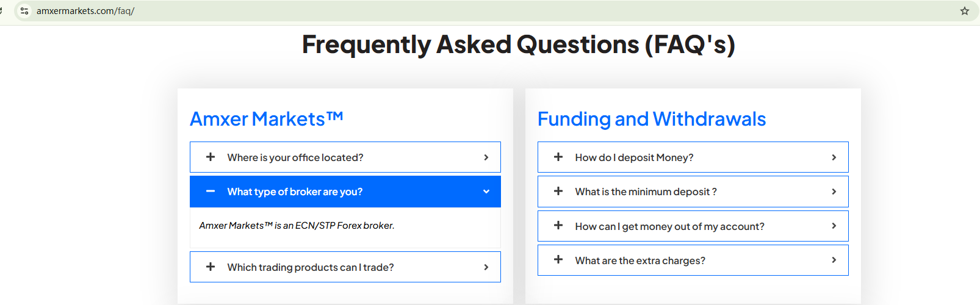Open 'How can I get money out' question
Screen dimensions: 980x305
pos(669,226)
